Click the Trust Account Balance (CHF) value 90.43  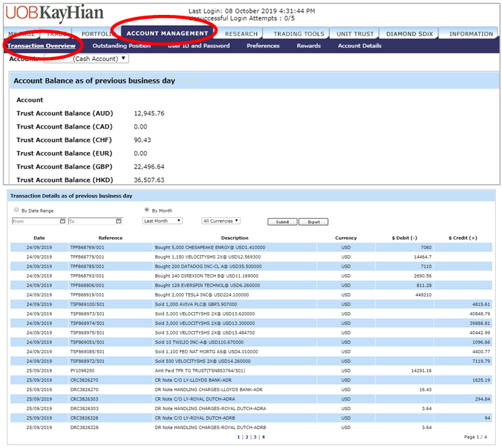click(x=142, y=140)
